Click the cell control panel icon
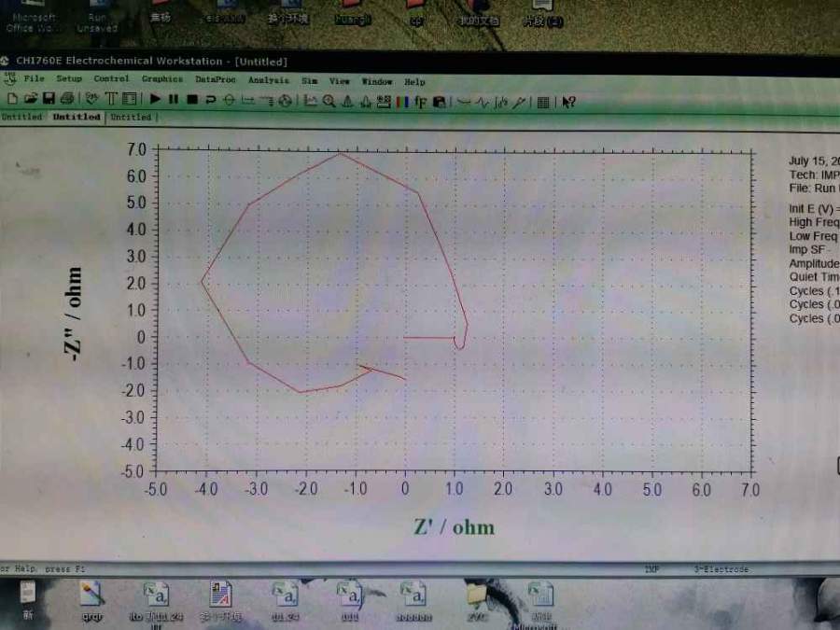The image size is (840, 630). (x=129, y=99)
